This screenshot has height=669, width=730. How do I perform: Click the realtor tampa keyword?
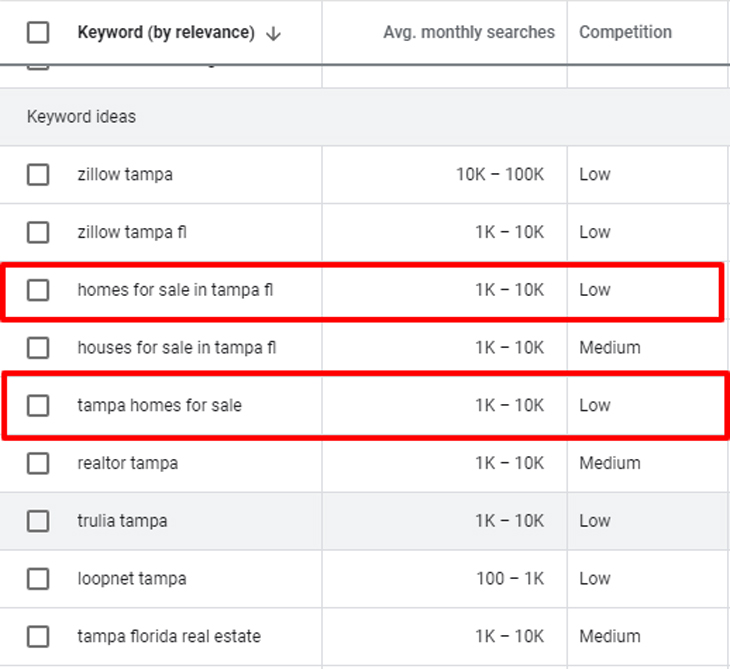(x=127, y=463)
